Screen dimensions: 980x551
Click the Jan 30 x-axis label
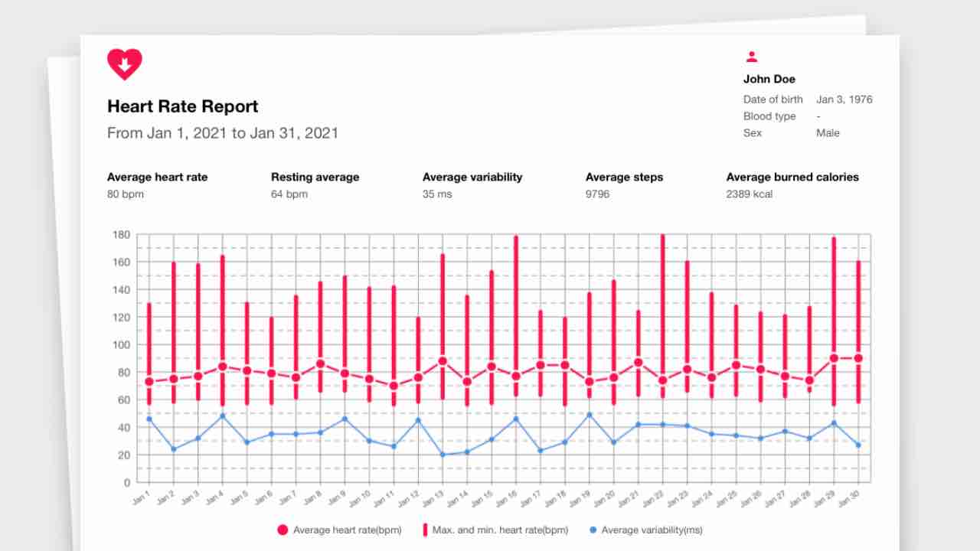848,499
